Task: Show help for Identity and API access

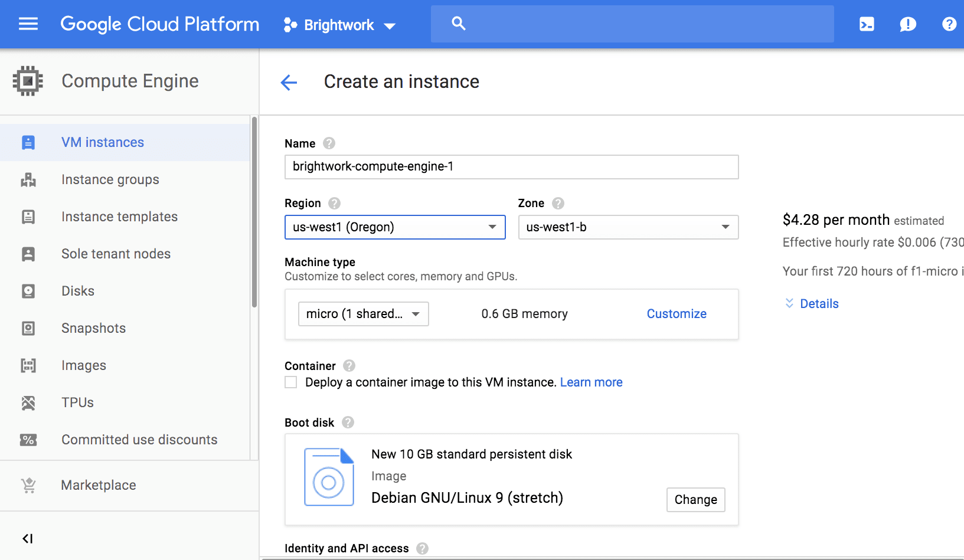Action: coord(422,548)
